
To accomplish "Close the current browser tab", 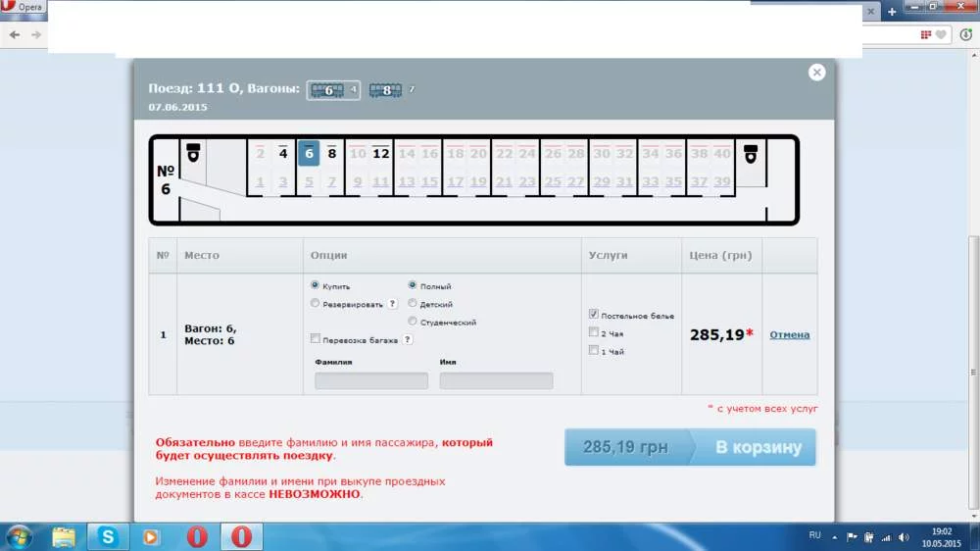I will 870,11.
